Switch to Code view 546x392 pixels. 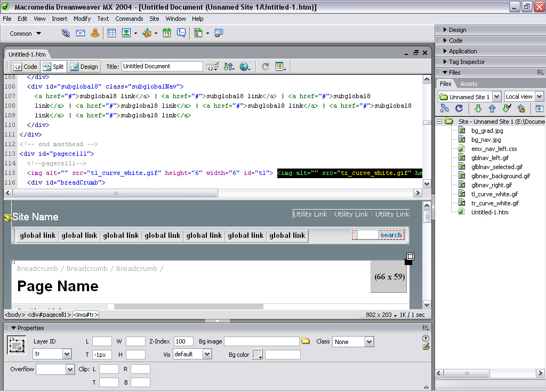click(x=25, y=67)
